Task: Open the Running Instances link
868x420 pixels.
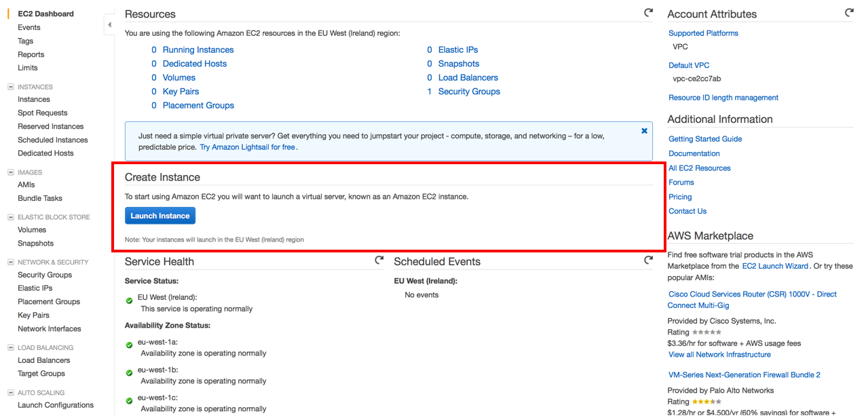Action: [198, 50]
